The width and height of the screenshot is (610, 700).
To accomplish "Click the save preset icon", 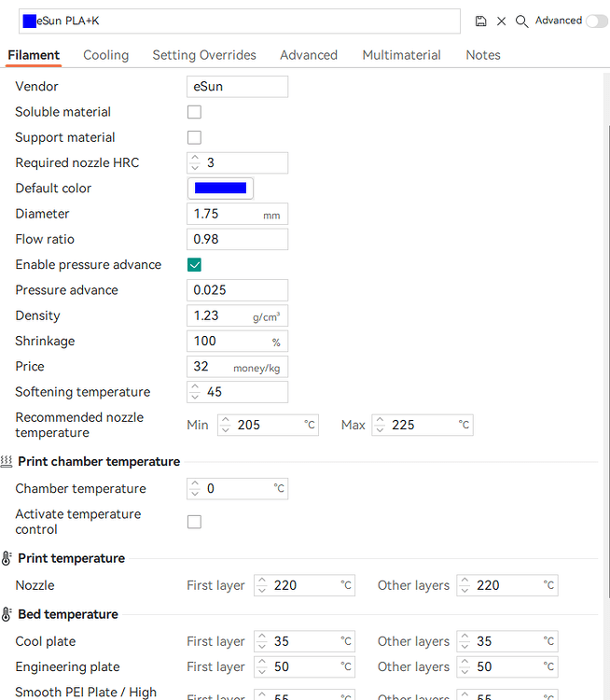I will (x=480, y=21).
